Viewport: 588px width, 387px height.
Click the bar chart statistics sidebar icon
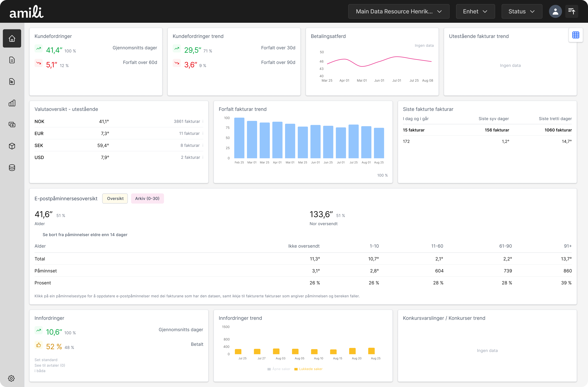[12, 103]
